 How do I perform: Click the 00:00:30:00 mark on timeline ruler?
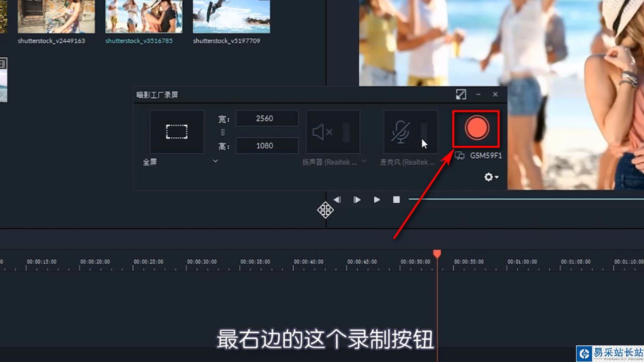(x=202, y=262)
